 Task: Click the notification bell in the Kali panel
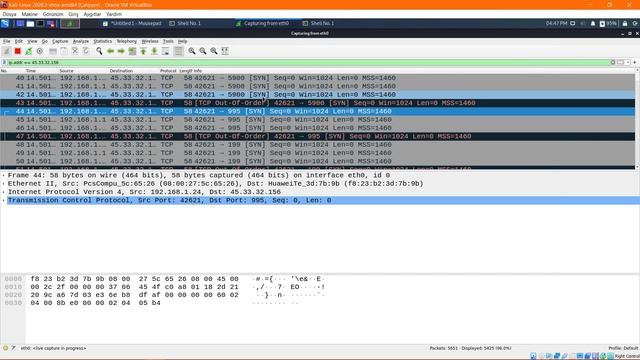tap(593, 23)
